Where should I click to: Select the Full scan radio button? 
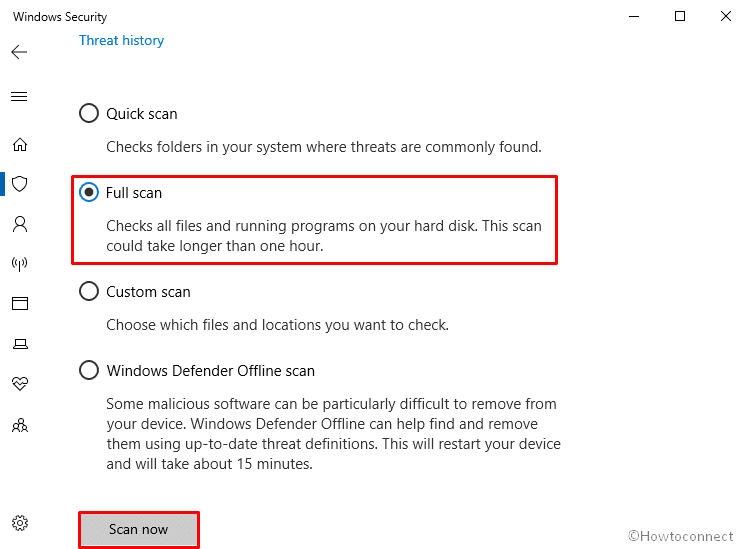(x=88, y=192)
